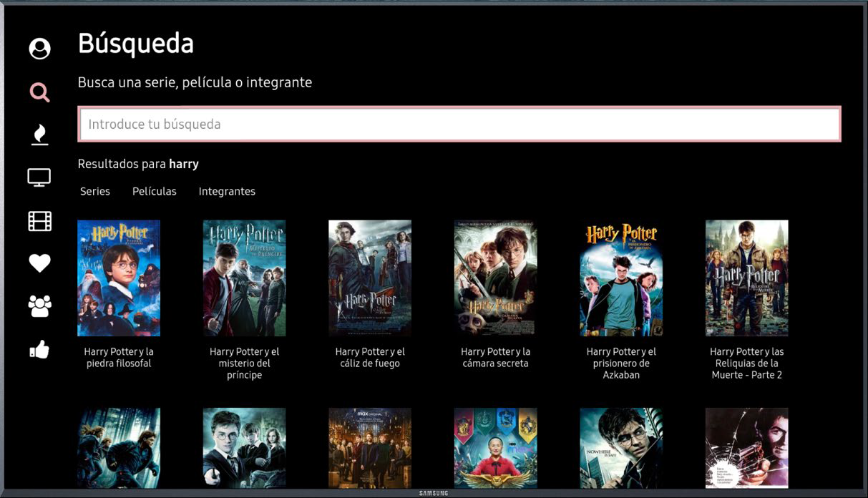The width and height of the screenshot is (868, 498).
Task: Open the 'prisionero de Azkaban' movie poster
Action: click(621, 278)
